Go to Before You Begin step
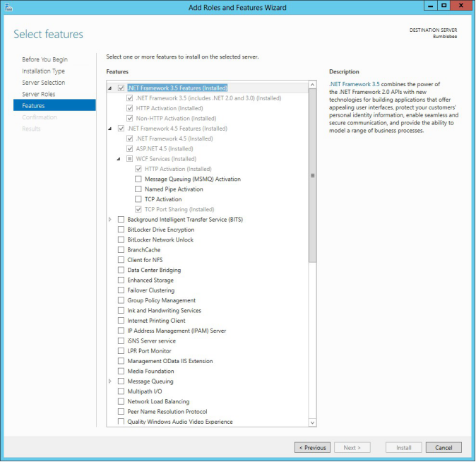This screenshot has height=462, width=476. tap(45, 59)
